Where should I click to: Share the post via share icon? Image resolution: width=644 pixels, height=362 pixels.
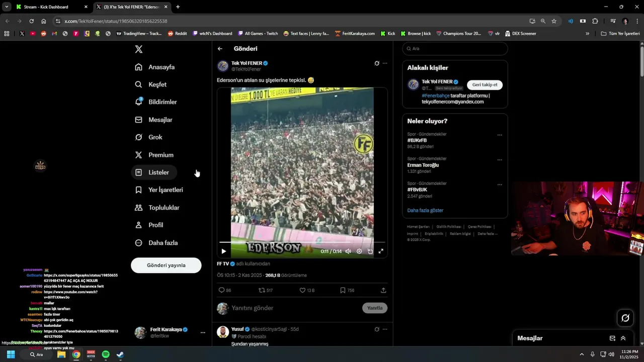coord(383,290)
